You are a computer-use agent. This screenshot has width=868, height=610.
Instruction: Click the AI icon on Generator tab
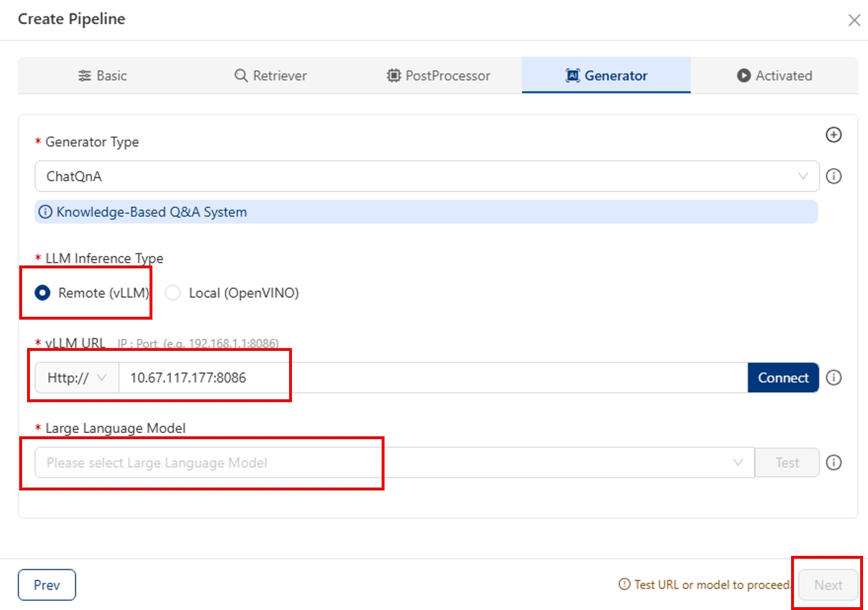pos(572,75)
